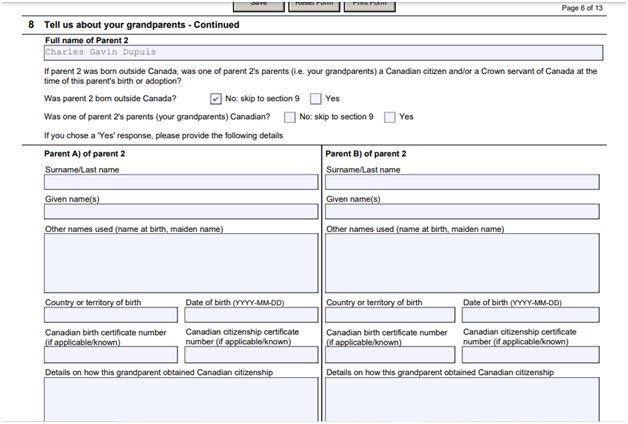Click the Reset Form button
The image size is (628, 424).
coord(314,5)
